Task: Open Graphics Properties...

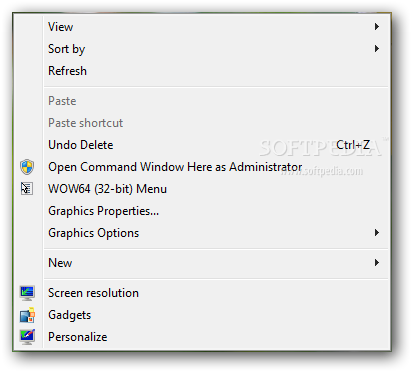Action: (217, 211)
